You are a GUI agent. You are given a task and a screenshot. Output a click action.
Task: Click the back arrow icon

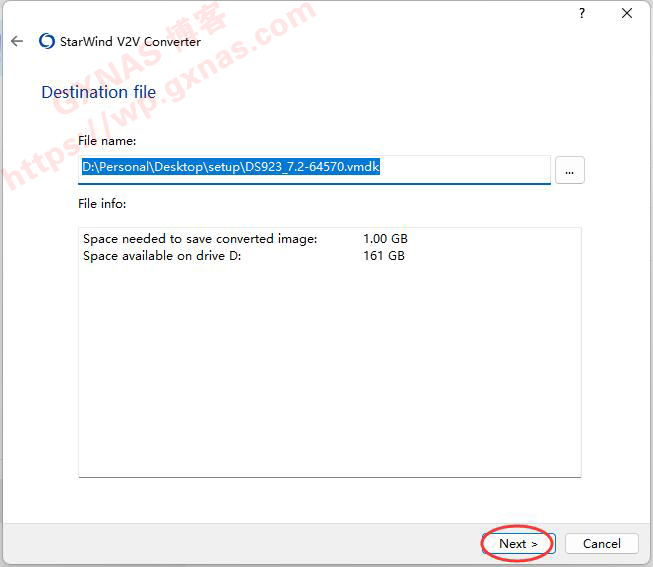point(17,42)
